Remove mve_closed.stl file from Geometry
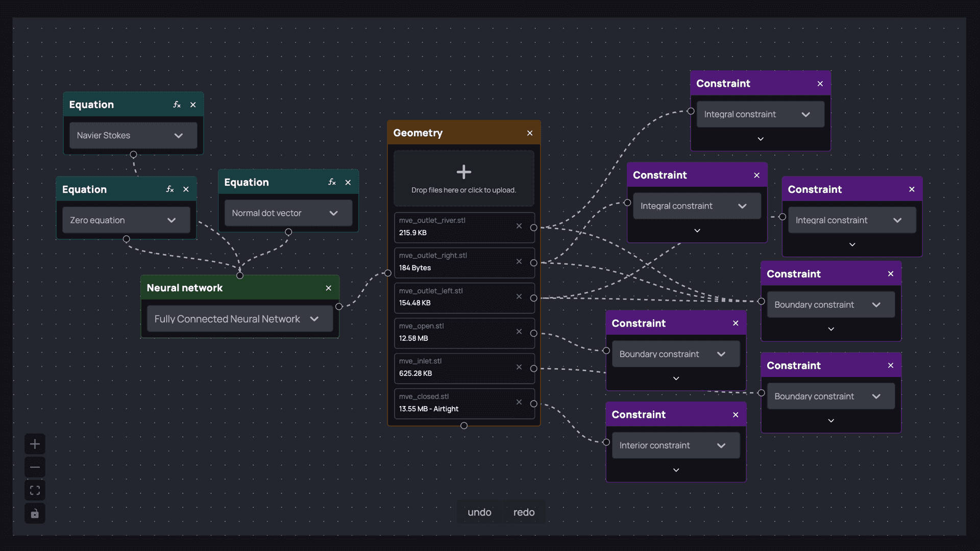Screen dimensions: 980x551 point(519,402)
